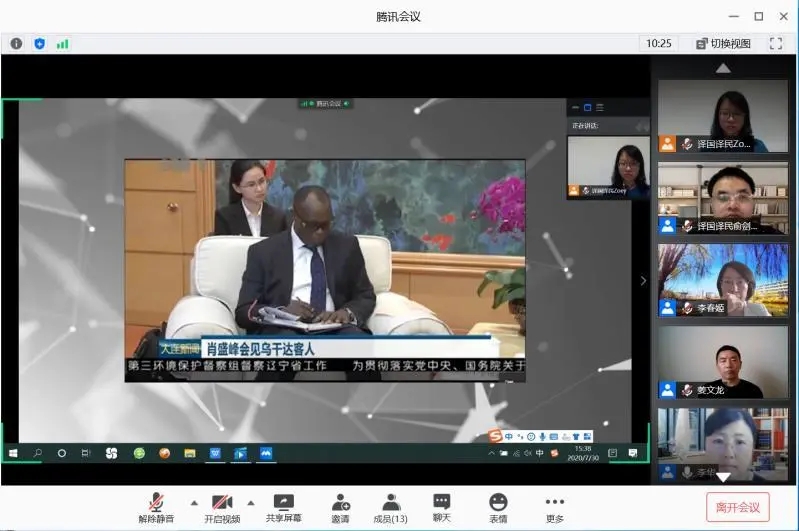Click the meeting info icon

[x=16, y=43]
